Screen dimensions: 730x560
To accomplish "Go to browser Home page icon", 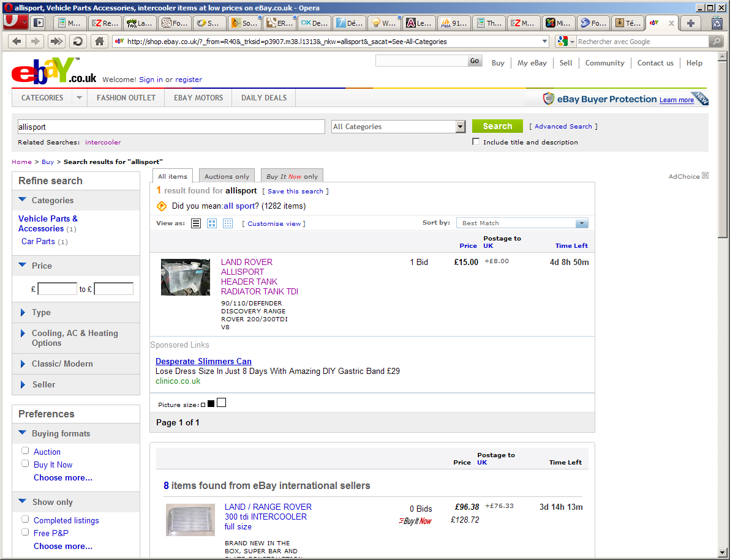I will [98, 42].
